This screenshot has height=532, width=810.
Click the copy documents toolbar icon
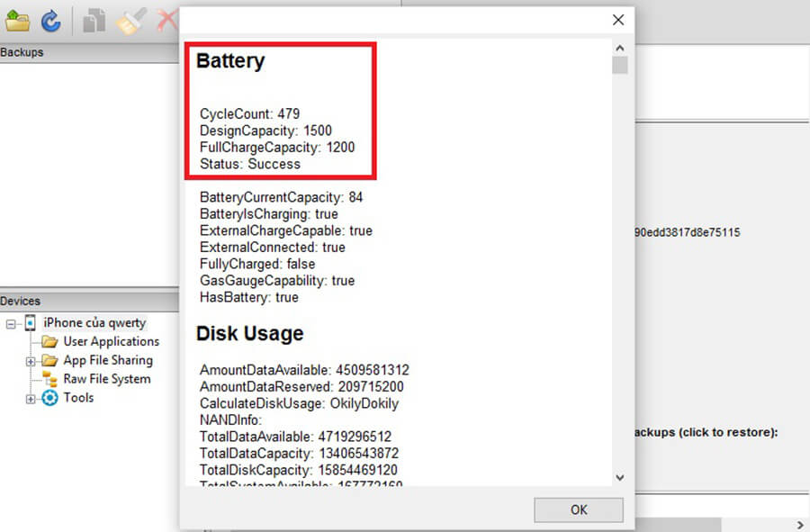[94, 20]
